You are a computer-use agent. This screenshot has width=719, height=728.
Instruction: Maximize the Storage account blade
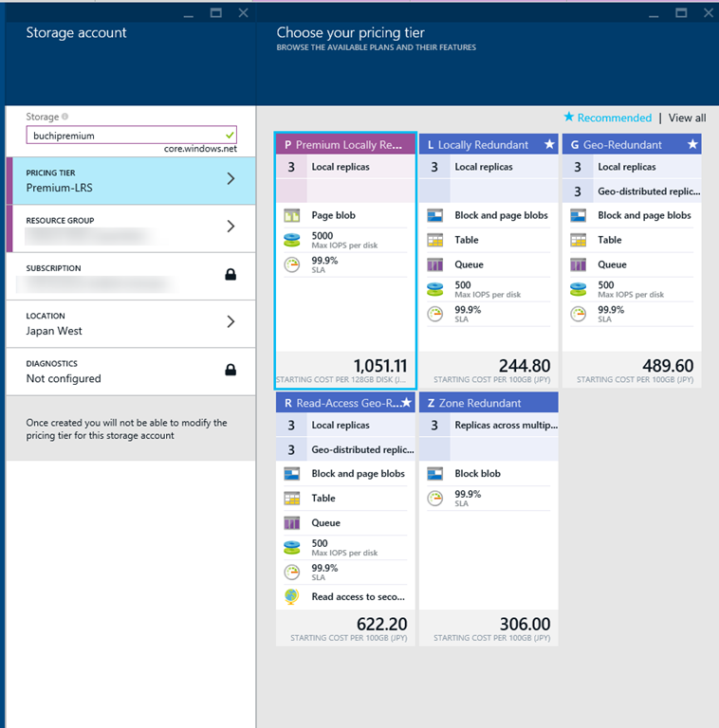tap(216, 13)
